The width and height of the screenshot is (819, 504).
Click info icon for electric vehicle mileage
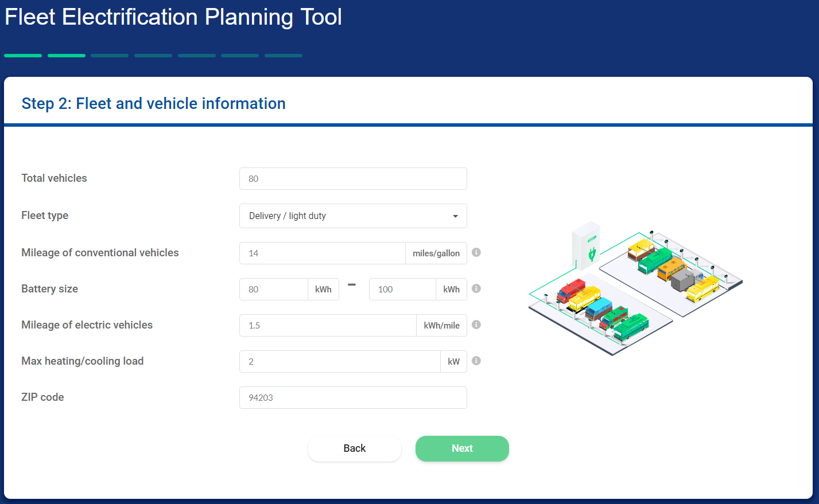(476, 325)
